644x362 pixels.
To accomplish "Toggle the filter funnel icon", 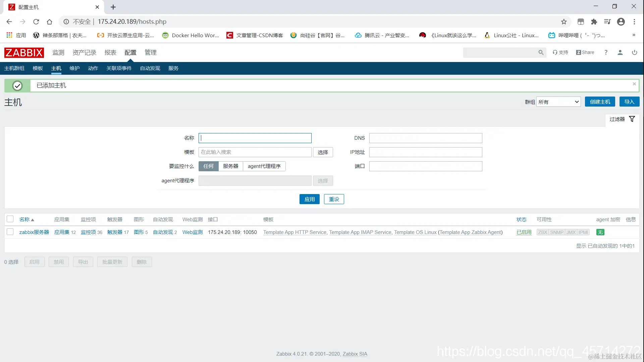I will point(632,119).
